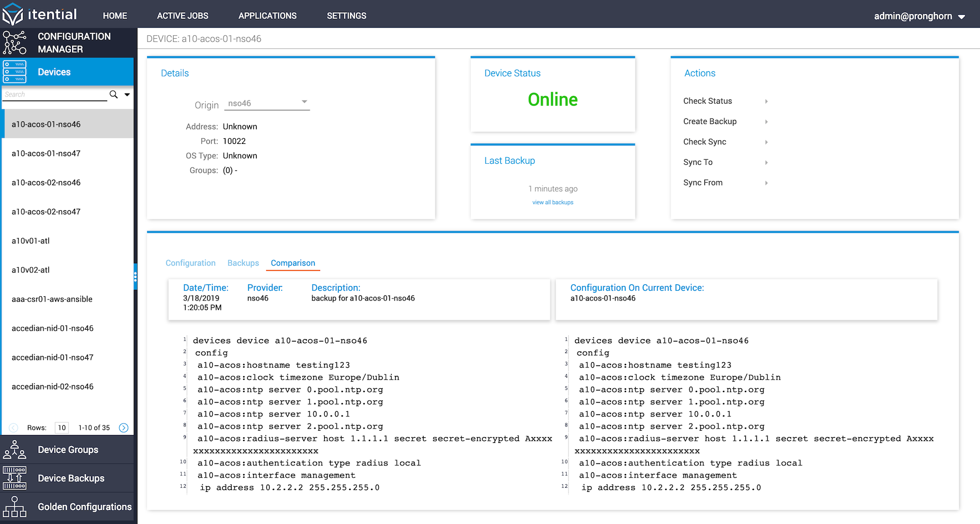Switch to the Configuration tab
The image size is (980, 524).
tap(190, 263)
